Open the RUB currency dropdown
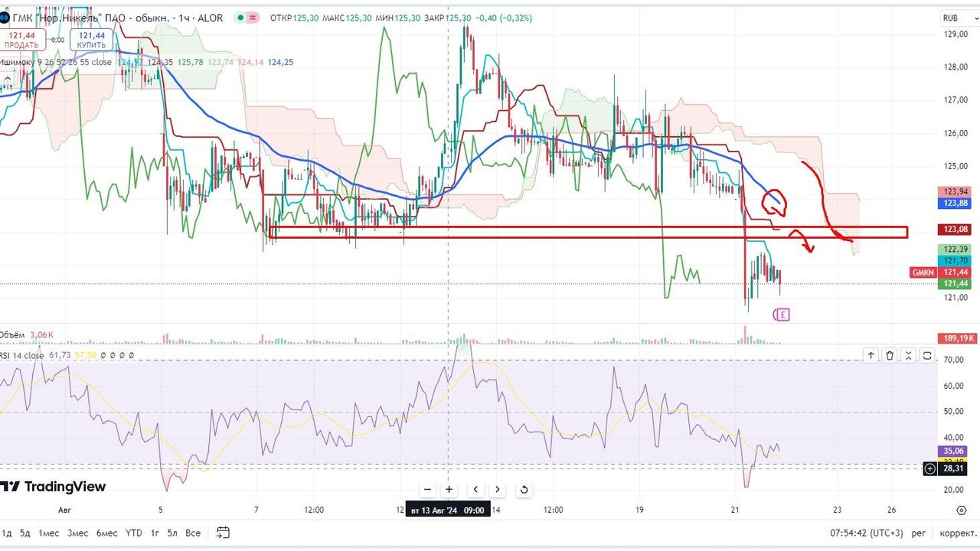Image resolution: width=980 pixels, height=551 pixels. coord(955,18)
